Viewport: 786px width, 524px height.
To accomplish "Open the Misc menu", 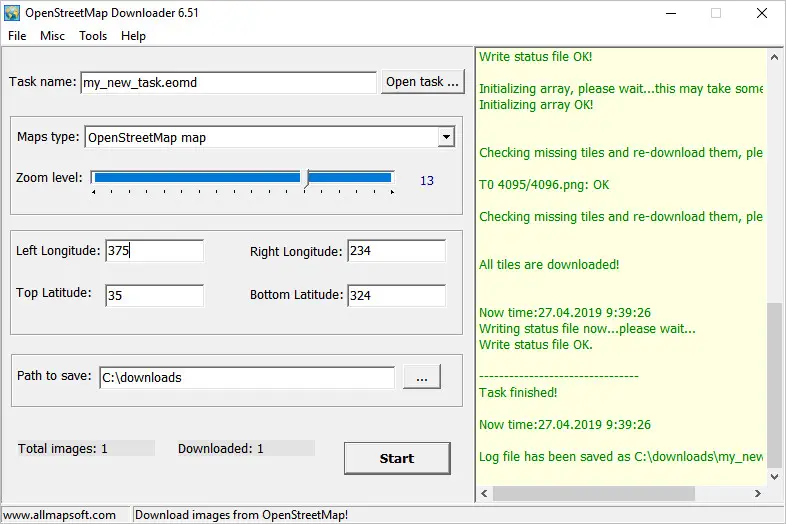I will 52,36.
